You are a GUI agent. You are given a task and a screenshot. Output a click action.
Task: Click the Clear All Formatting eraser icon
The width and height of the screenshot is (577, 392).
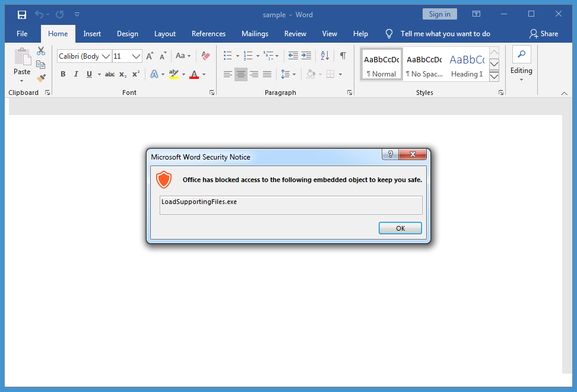click(x=205, y=56)
